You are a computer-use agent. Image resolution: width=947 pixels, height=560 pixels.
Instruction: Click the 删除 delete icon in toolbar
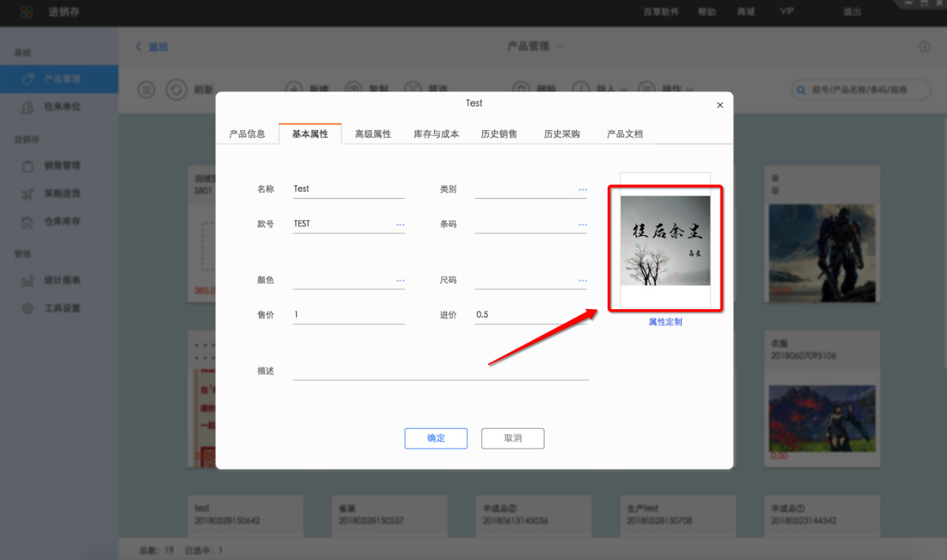[521, 89]
